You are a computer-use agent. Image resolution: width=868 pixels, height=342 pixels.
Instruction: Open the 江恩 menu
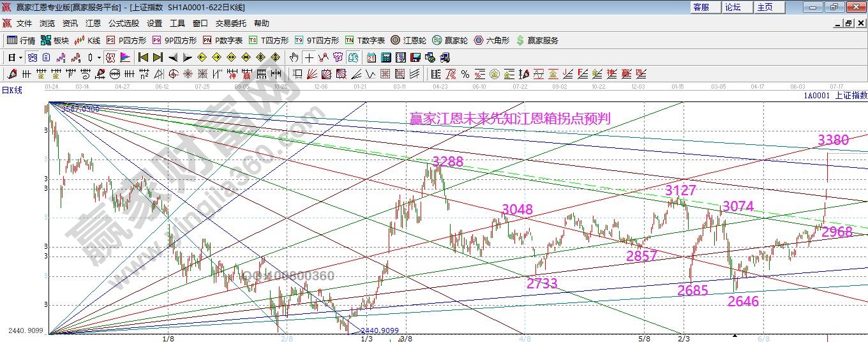(x=93, y=24)
